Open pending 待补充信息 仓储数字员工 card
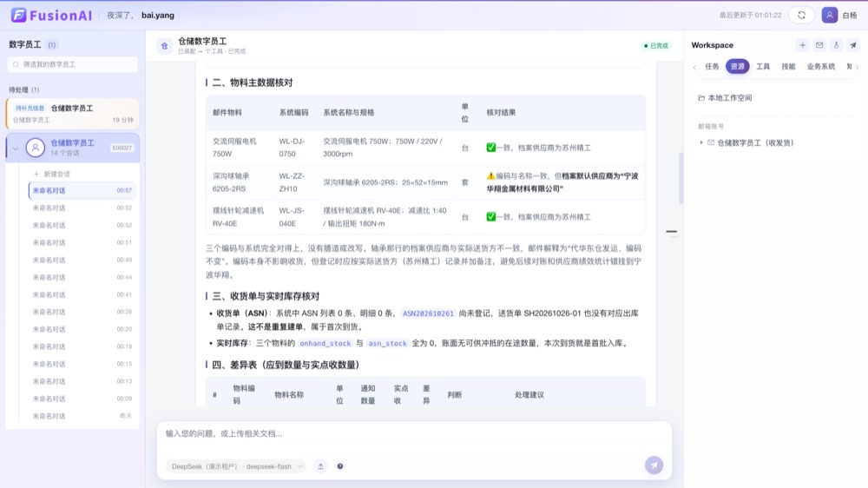This screenshot has width=868, height=488. click(x=73, y=114)
